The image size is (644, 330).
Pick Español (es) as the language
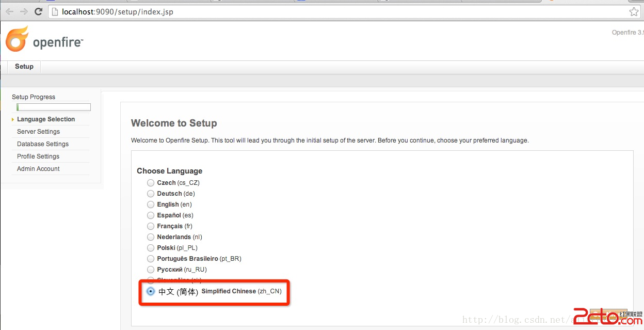(x=151, y=215)
